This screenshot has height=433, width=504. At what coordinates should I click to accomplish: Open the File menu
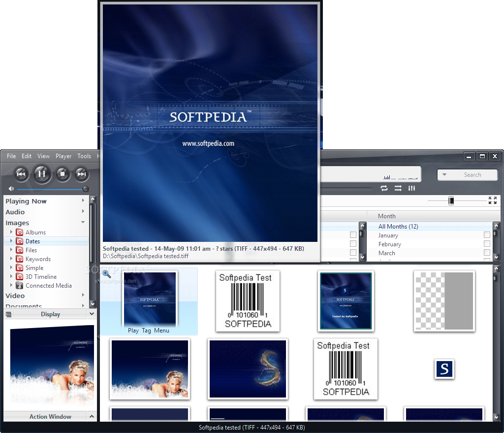(x=11, y=156)
